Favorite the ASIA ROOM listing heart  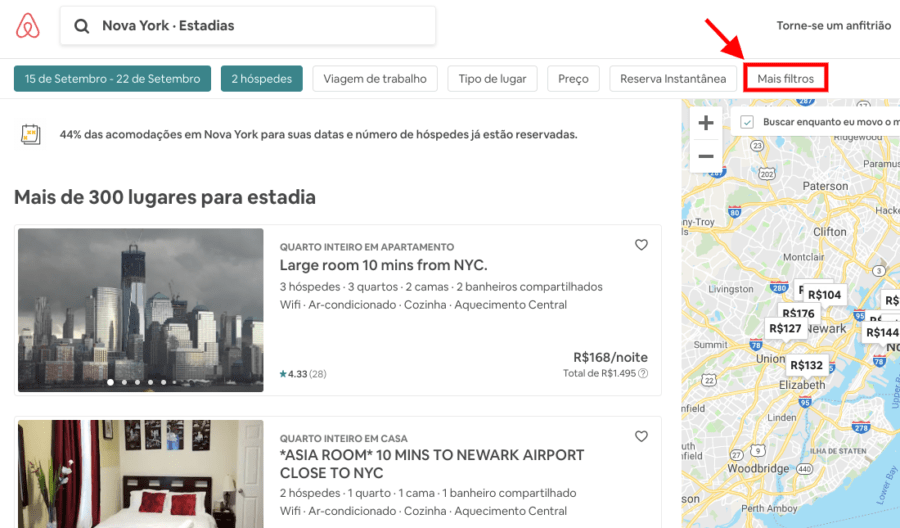(x=641, y=437)
